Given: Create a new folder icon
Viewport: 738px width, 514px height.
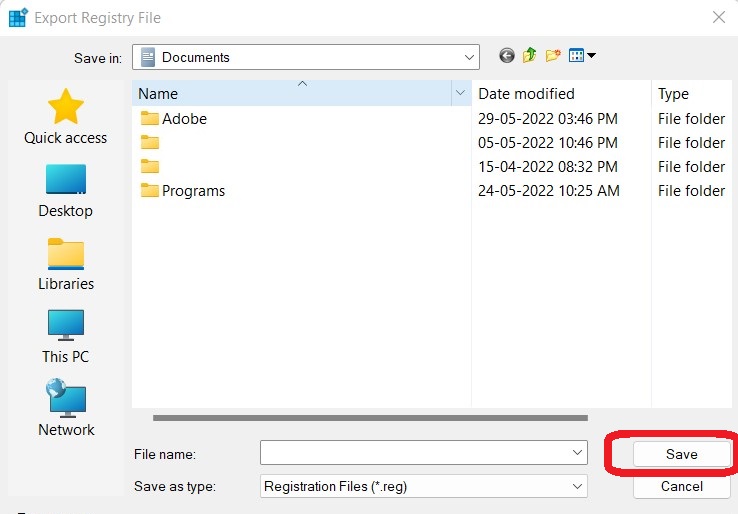Looking at the screenshot, I should (553, 56).
